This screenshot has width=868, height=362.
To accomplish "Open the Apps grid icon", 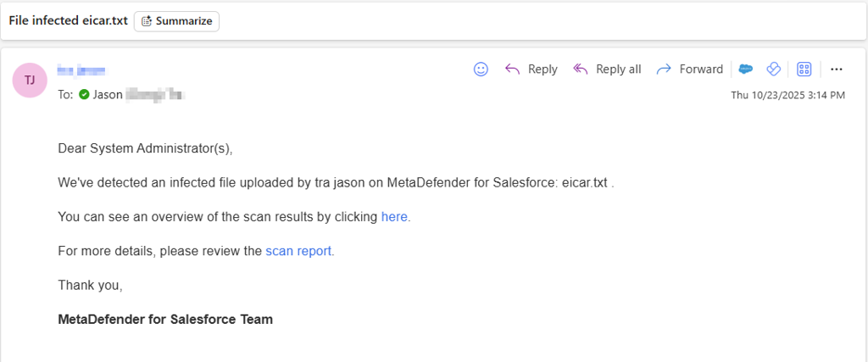I will click(x=804, y=70).
